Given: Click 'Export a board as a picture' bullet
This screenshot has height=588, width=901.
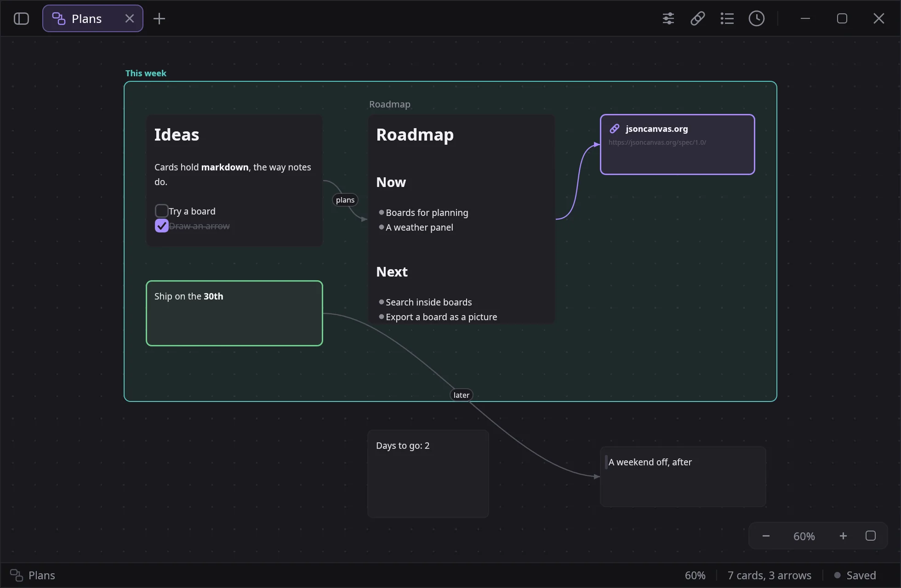Looking at the screenshot, I should point(441,317).
